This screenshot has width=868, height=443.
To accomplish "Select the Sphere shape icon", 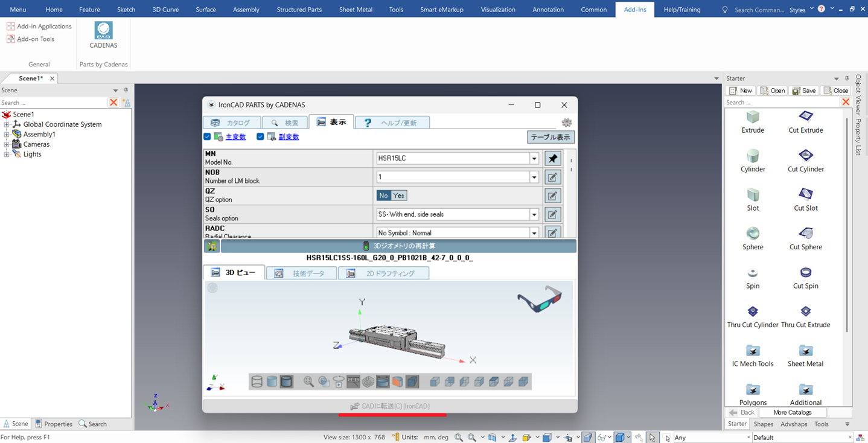I will (x=753, y=234).
